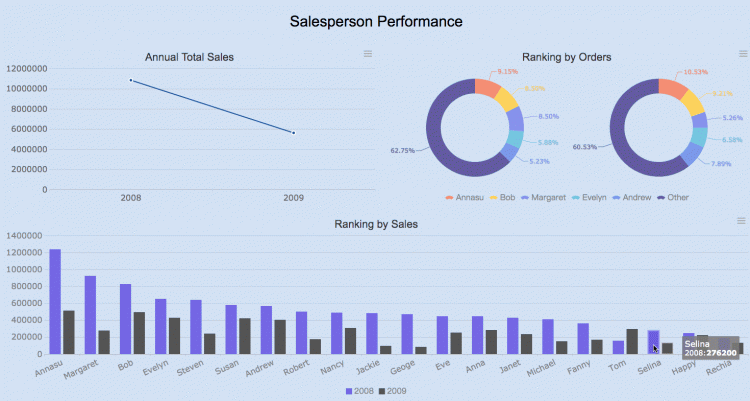Click Annasu's 2008 sales bar

[x=55, y=301]
